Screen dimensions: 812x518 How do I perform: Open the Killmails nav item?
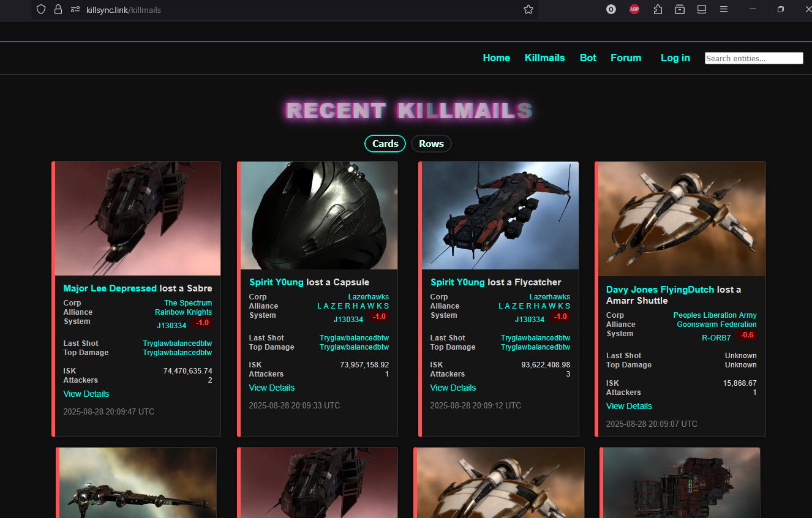coord(544,58)
